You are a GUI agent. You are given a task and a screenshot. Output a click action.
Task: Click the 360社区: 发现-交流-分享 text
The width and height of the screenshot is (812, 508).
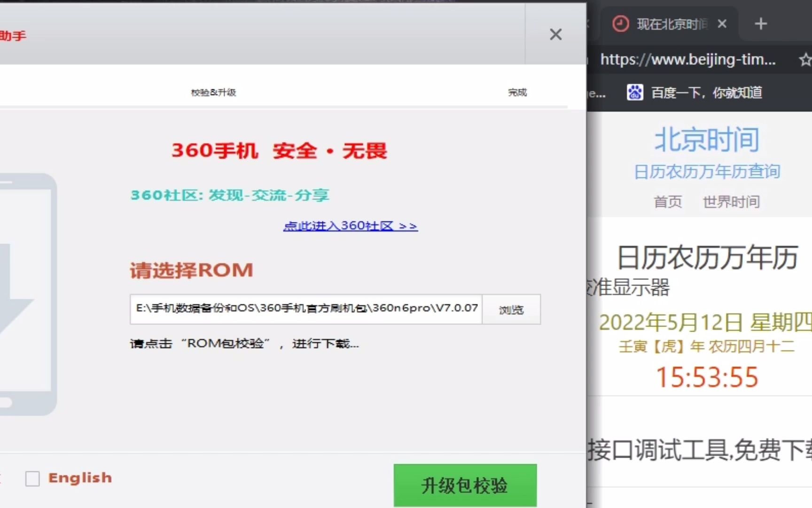tap(230, 195)
